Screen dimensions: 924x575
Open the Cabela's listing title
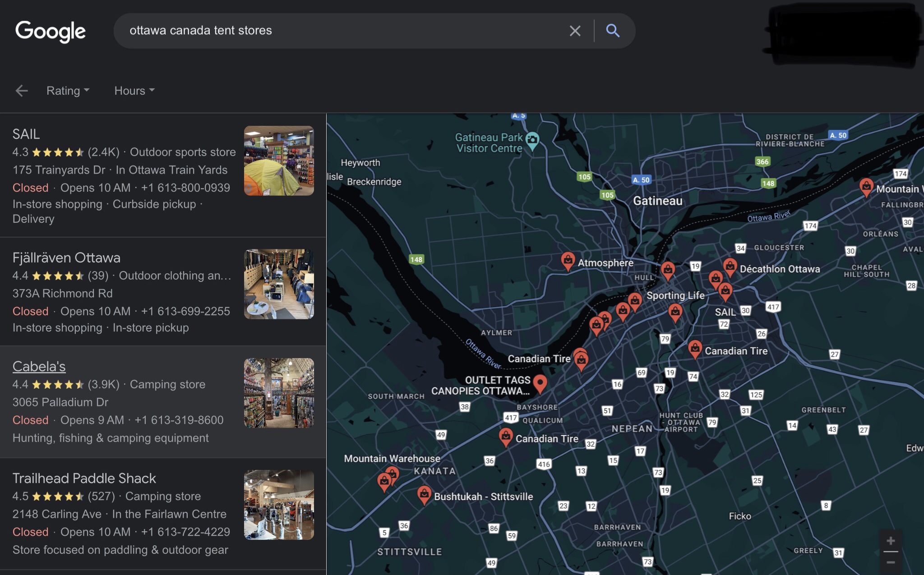click(39, 366)
